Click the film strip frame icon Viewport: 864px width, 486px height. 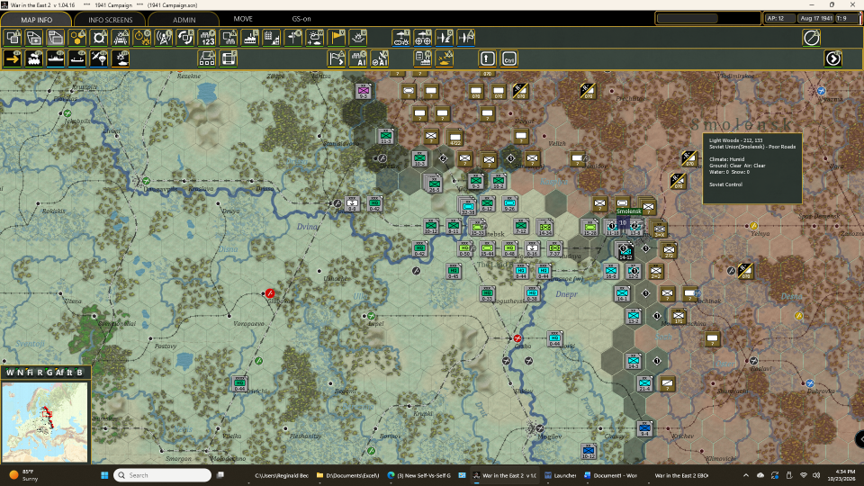click(x=228, y=58)
